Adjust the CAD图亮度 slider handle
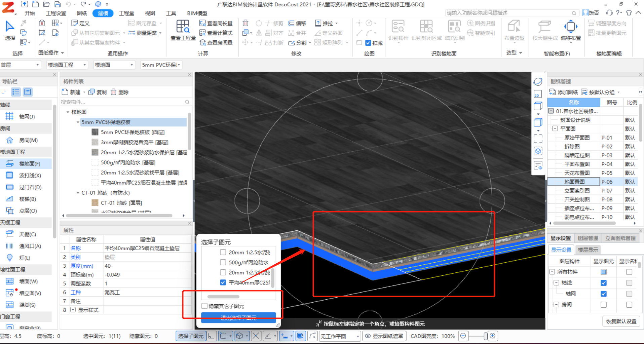Viewport: 644px width, 344px height. [x=485, y=336]
